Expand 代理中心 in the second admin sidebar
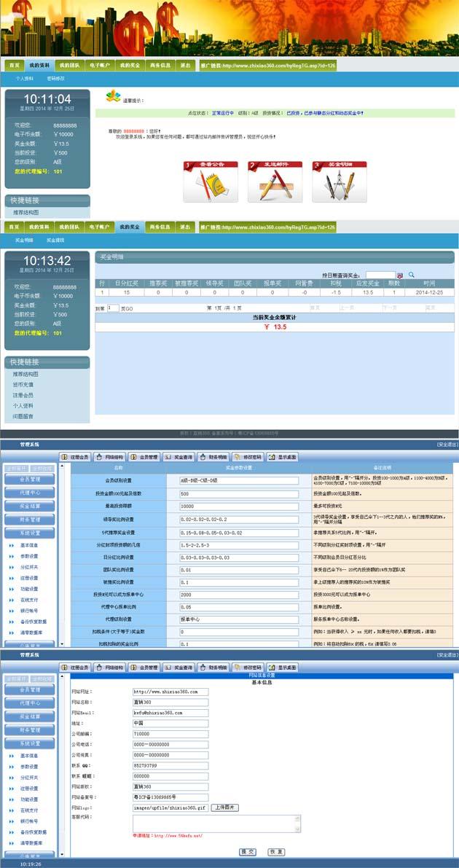Viewport: 459px width, 868px height. [x=29, y=703]
